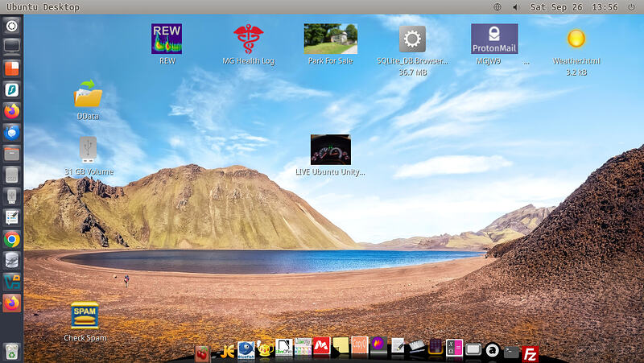The height and width of the screenshot is (363, 644).
Task: Open the network globe indicator
Action: pos(497,7)
